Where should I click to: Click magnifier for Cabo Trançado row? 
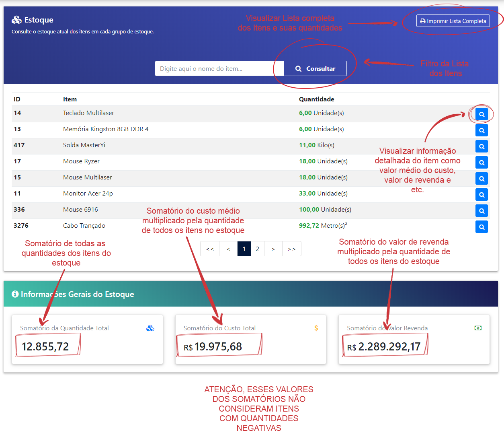click(x=481, y=227)
